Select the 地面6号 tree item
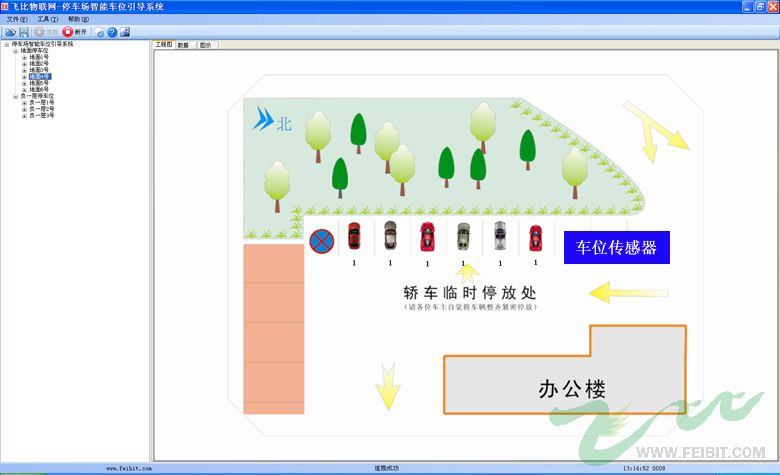This screenshot has width=780, height=475. (39, 90)
